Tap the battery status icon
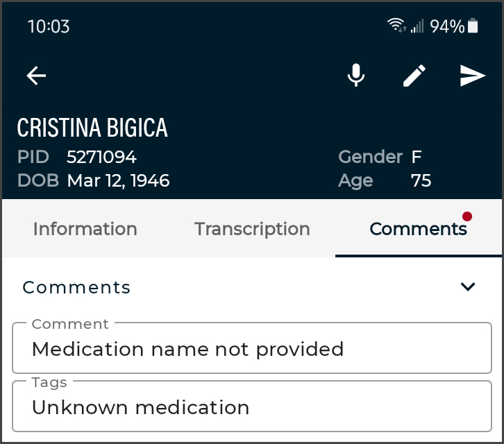 pyautogui.click(x=473, y=26)
